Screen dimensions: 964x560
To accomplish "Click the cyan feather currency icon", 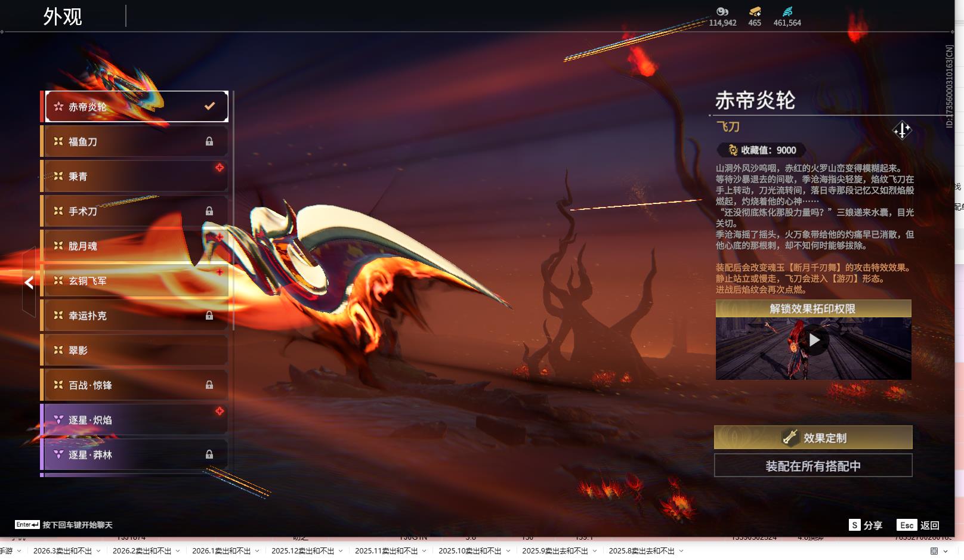I will point(787,11).
